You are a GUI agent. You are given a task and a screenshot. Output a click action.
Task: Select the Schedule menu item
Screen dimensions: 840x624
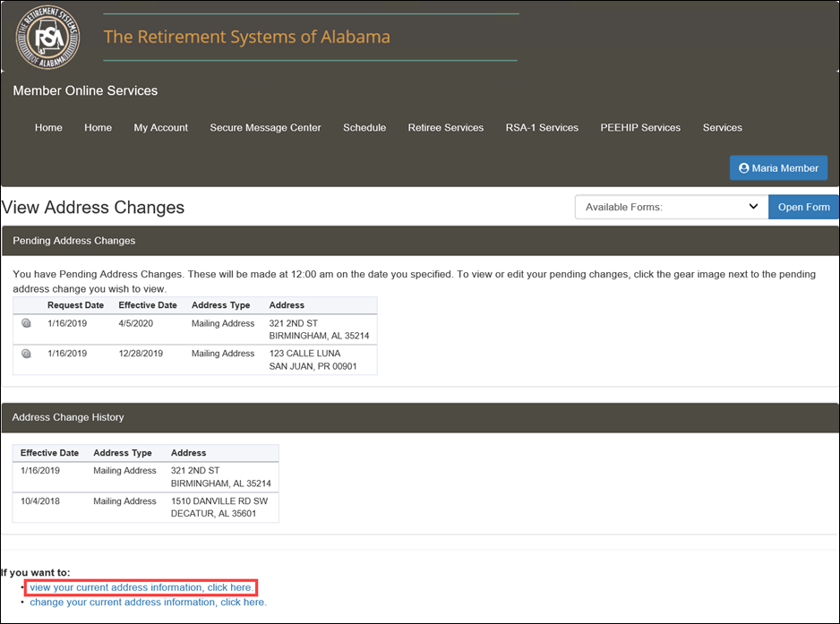364,128
